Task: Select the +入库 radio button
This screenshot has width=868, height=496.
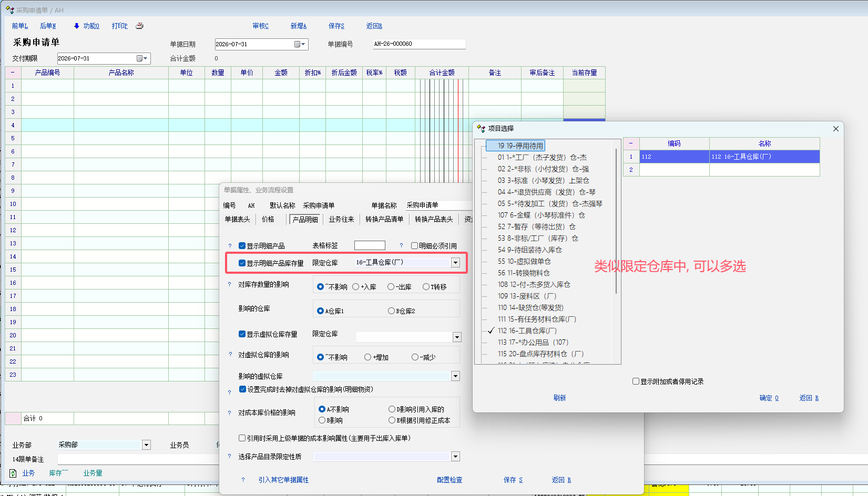Action: point(356,287)
